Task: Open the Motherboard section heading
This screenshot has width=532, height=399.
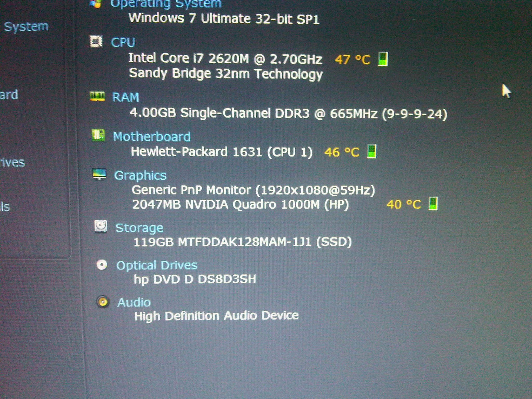Action: 152,136
